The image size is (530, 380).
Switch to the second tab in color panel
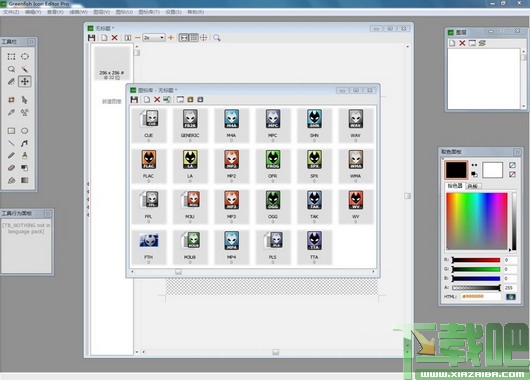point(473,186)
